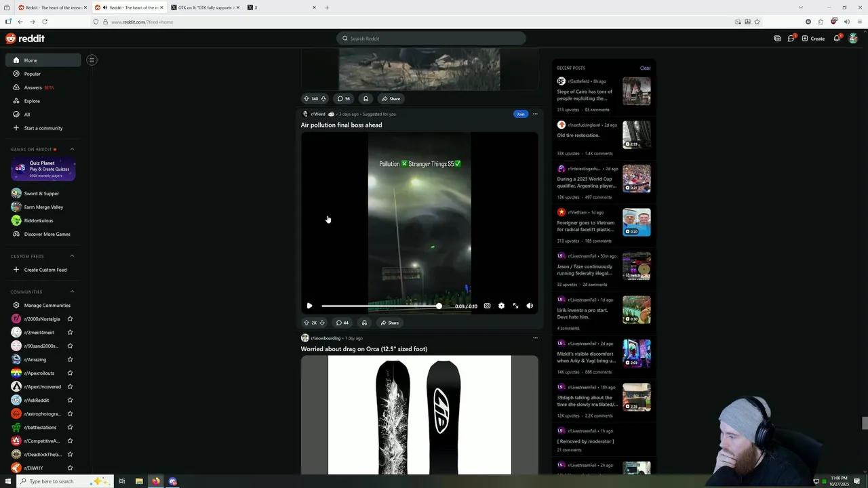Enter video fullscreen mode
Screen dimensions: 868x488
point(515,306)
